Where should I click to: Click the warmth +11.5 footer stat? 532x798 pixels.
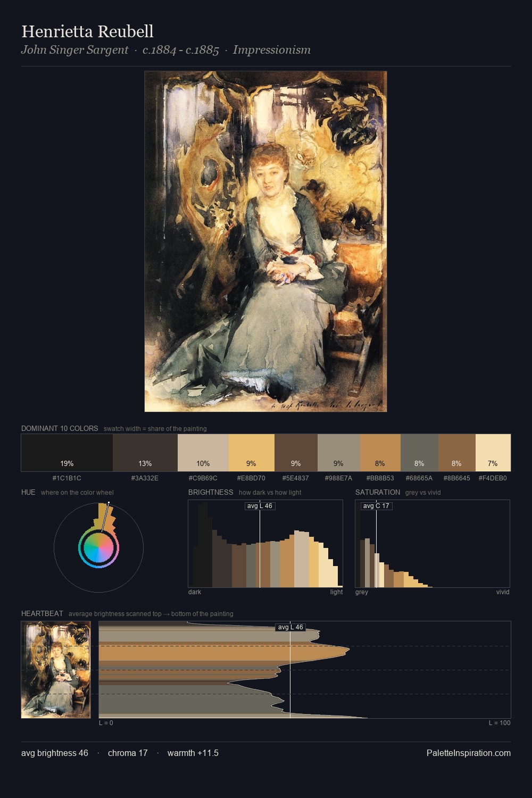pos(193,753)
